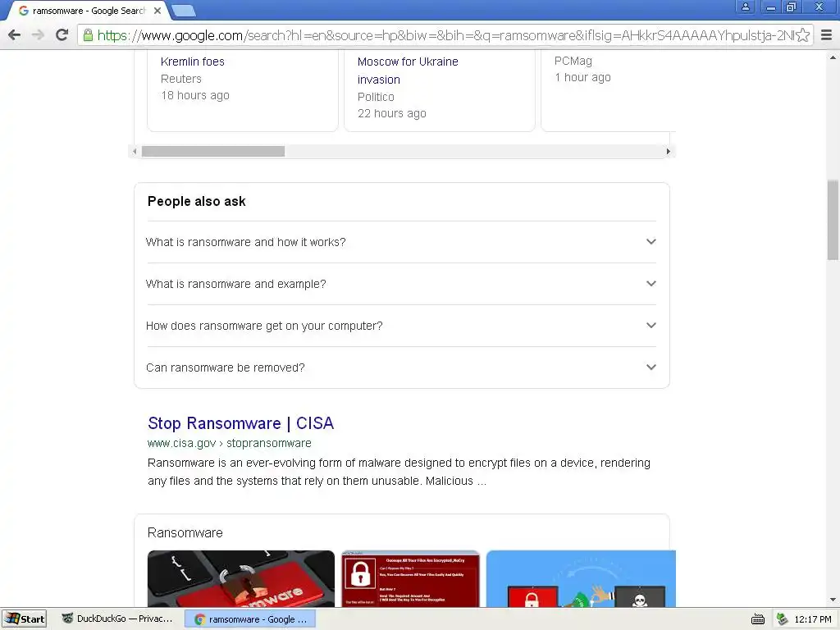Image resolution: width=840 pixels, height=630 pixels.
Task: Open the blue ransomware illustration image
Action: point(582,578)
